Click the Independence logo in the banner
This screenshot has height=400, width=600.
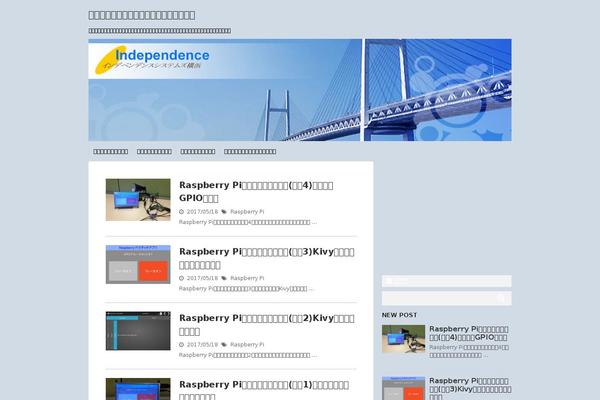(x=152, y=60)
